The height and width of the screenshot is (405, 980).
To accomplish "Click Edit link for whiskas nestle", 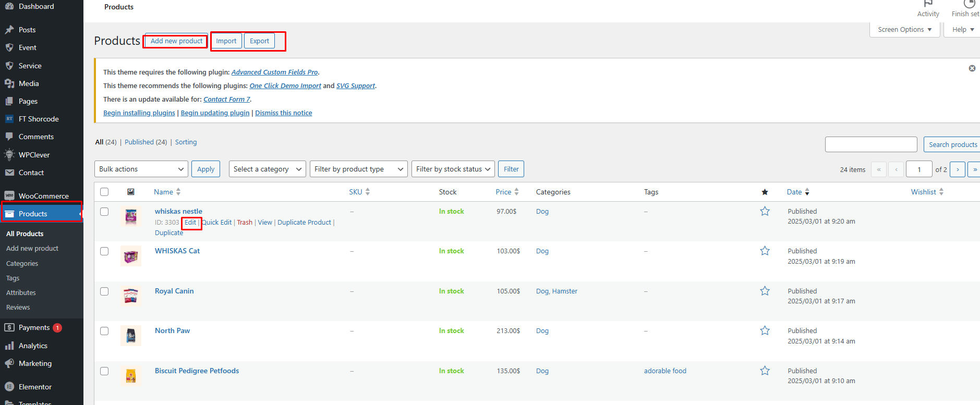I will pos(190,222).
